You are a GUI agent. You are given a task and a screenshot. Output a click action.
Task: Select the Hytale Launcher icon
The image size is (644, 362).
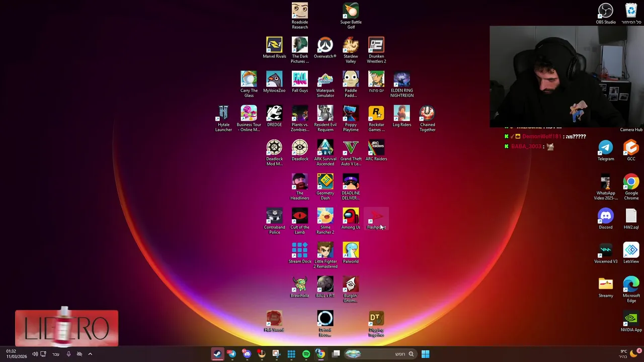(x=223, y=118)
